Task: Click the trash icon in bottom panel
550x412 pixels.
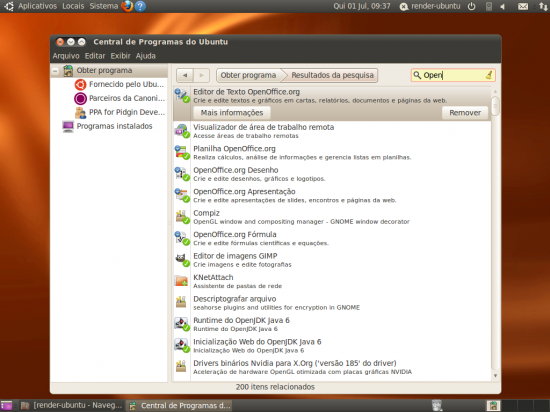Action: 437,406
